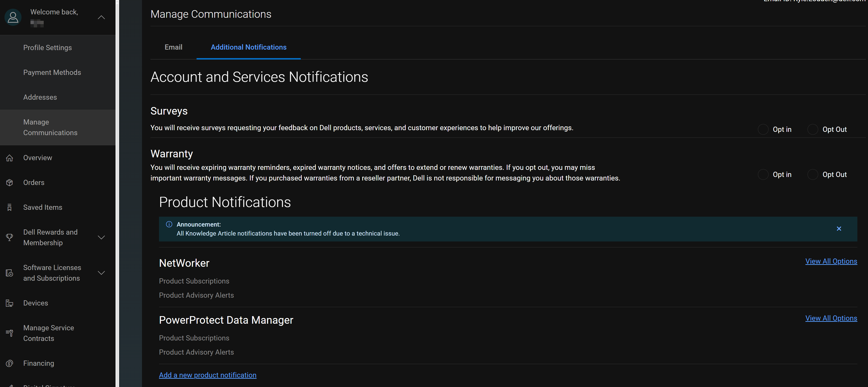868x387 pixels.
Task: Click the Devices icon in the sidebar
Action: click(x=9, y=303)
